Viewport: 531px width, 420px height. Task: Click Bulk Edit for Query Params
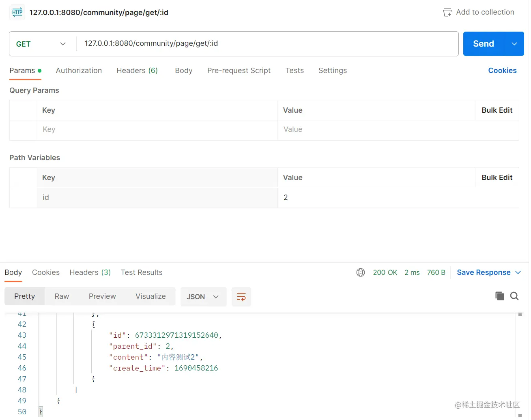point(497,110)
